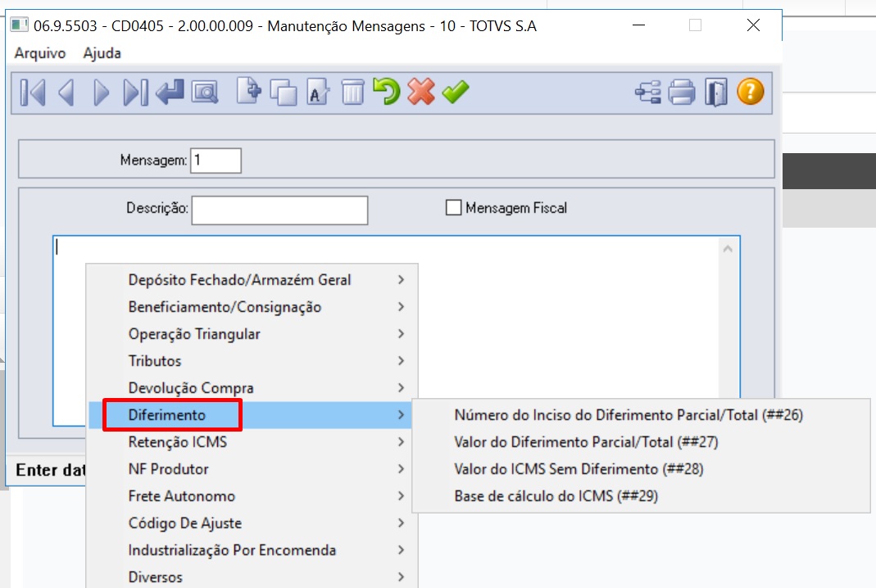Choose Tributos from context menu
Viewport: 876px width, 588px height.
pyautogui.click(x=253, y=360)
